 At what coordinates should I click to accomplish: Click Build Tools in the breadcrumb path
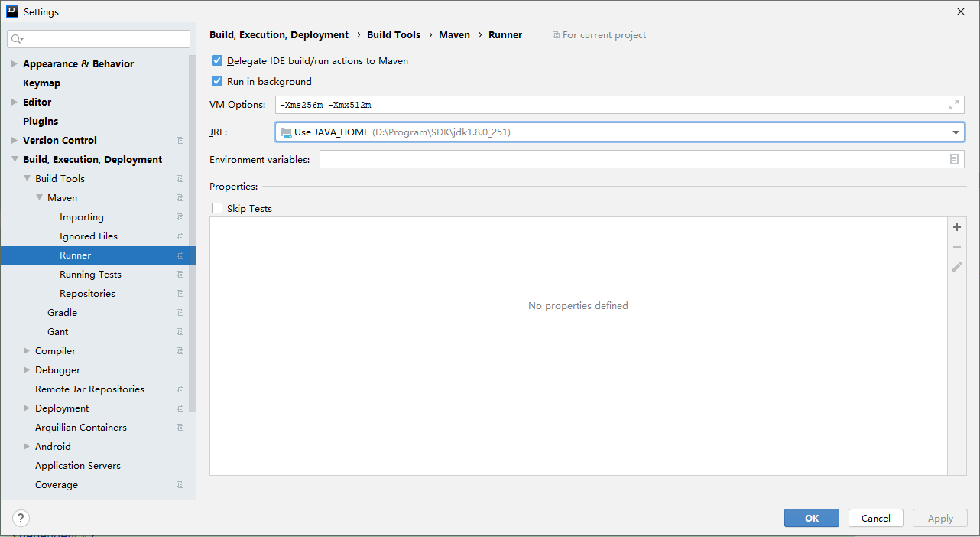point(393,34)
